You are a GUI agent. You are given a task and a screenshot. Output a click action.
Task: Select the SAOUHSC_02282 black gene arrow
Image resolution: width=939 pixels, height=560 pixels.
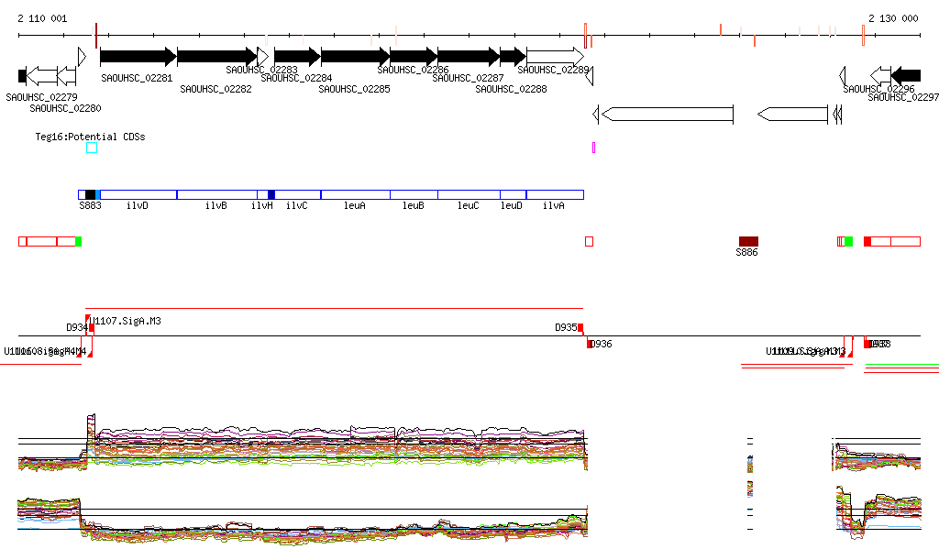coord(217,57)
